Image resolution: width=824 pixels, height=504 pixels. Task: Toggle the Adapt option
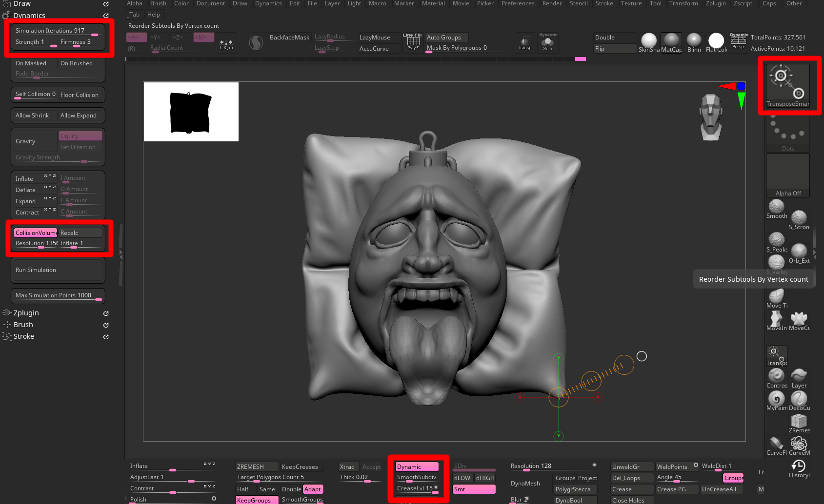point(313,489)
